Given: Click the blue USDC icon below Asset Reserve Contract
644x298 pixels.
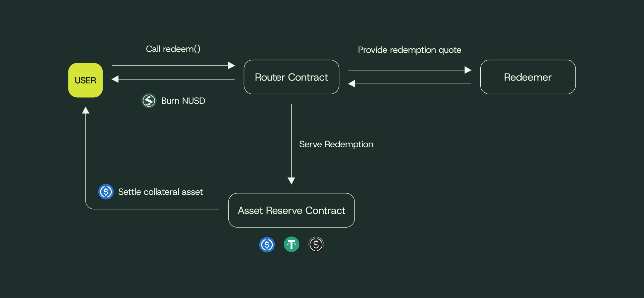Looking at the screenshot, I should click(x=267, y=244).
